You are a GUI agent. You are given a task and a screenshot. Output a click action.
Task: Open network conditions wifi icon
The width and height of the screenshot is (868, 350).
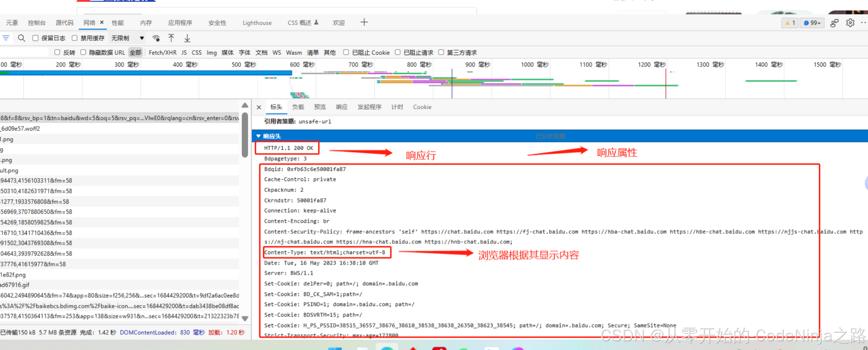click(156, 38)
